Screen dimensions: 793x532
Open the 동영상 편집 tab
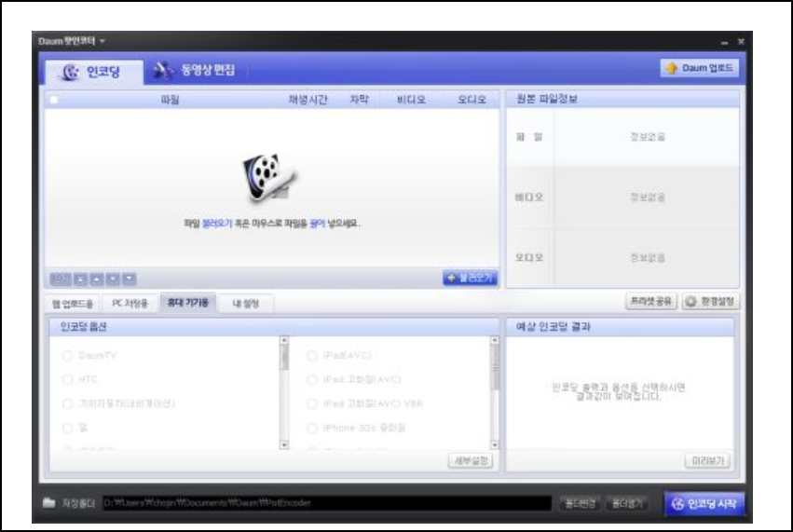[195, 70]
